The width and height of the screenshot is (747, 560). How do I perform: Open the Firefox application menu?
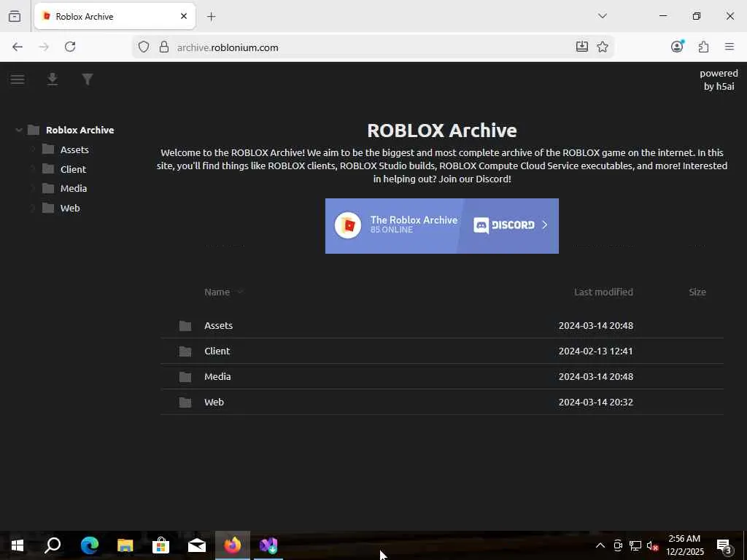[x=729, y=47]
